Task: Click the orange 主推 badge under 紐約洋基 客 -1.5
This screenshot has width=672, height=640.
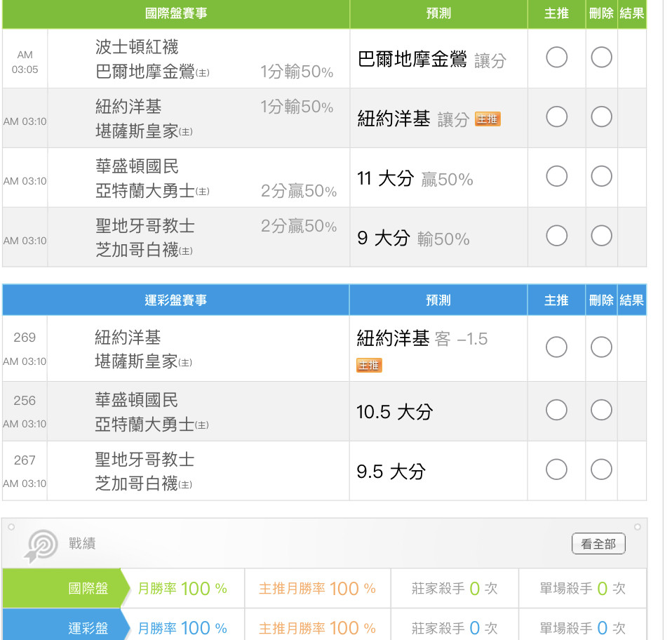Action: click(x=369, y=365)
